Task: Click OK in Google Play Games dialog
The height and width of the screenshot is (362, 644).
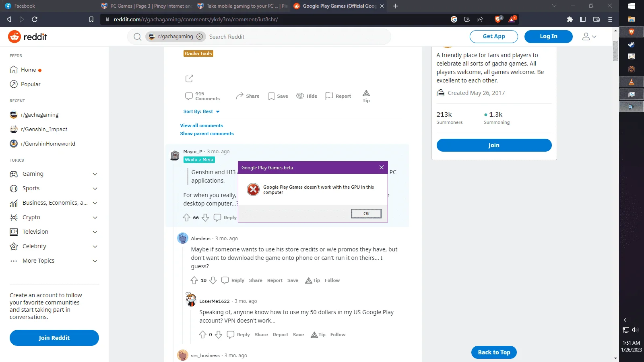Action: 366,214
